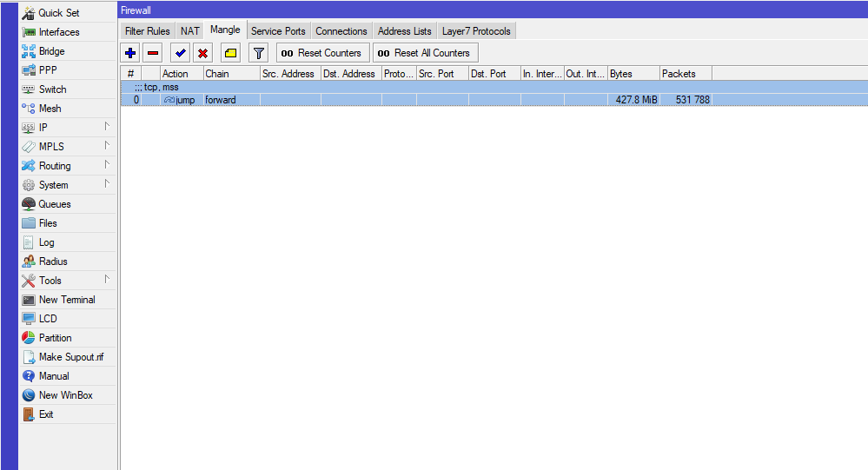Expand the Routing submenu
Viewport: 868px width, 470px height.
107,165
